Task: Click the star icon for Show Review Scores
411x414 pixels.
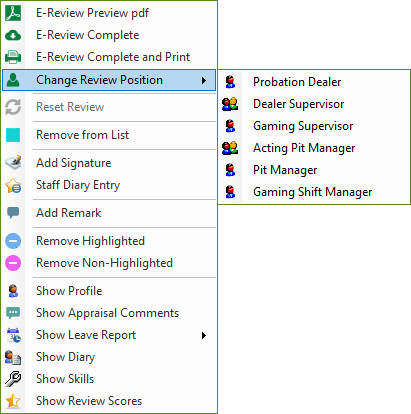Action: 13,401
